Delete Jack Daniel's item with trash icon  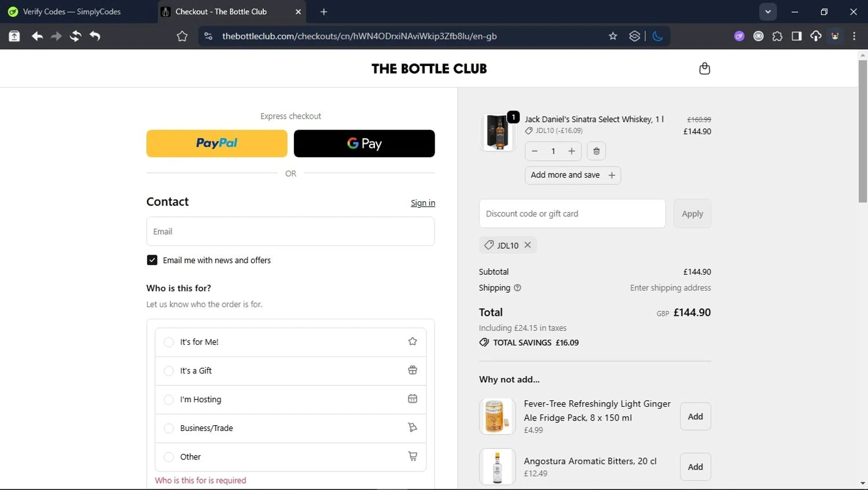click(x=597, y=151)
